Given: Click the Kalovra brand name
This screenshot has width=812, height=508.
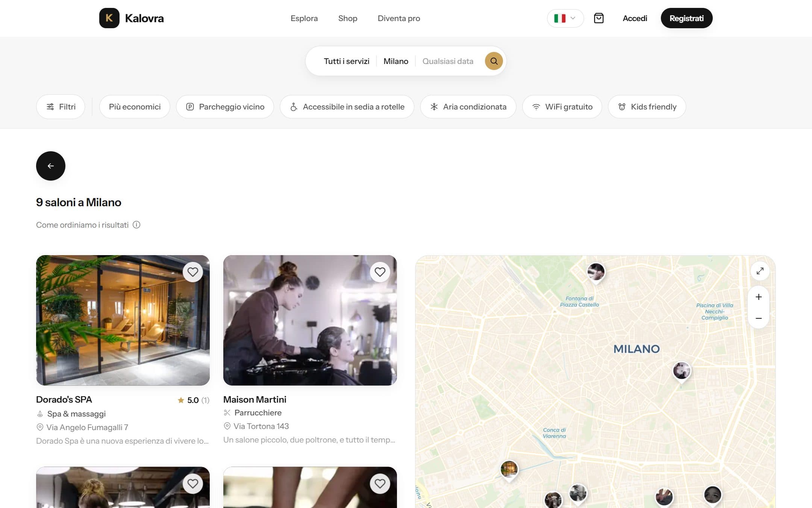Looking at the screenshot, I should click(144, 18).
